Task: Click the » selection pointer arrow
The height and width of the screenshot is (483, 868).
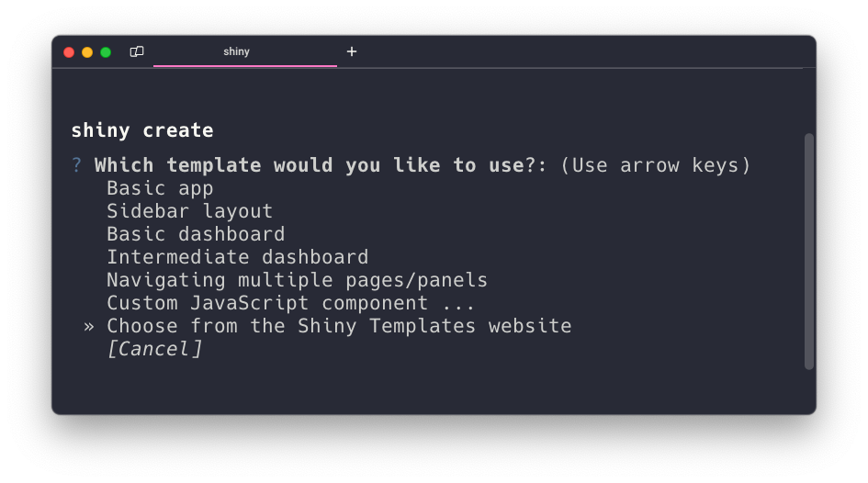Action: click(x=89, y=326)
